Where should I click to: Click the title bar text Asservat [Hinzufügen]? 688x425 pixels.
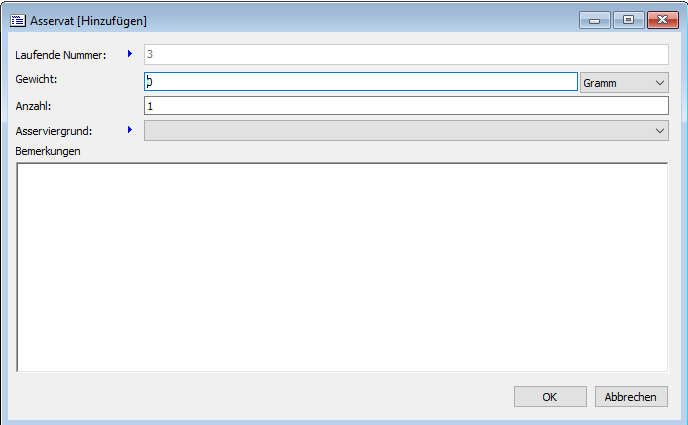click(90, 20)
